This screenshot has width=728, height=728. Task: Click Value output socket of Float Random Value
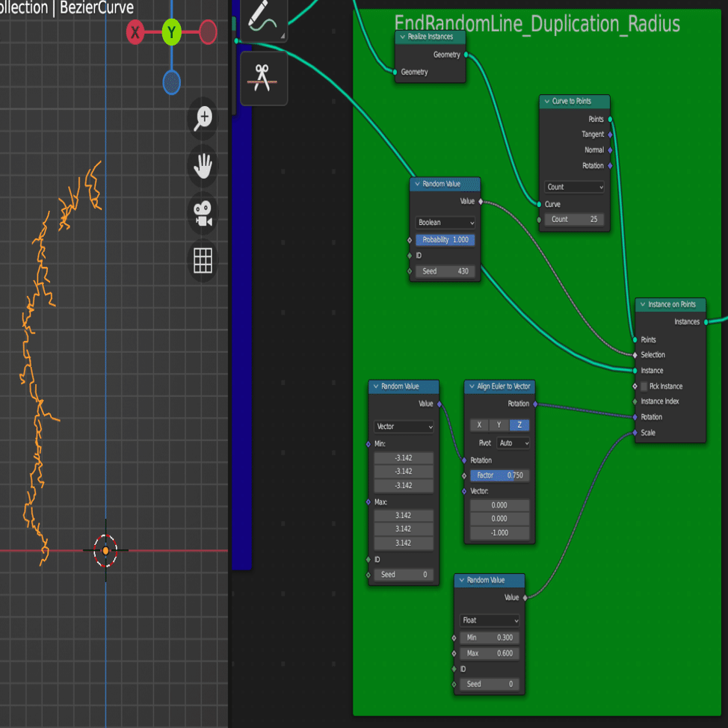(525, 598)
